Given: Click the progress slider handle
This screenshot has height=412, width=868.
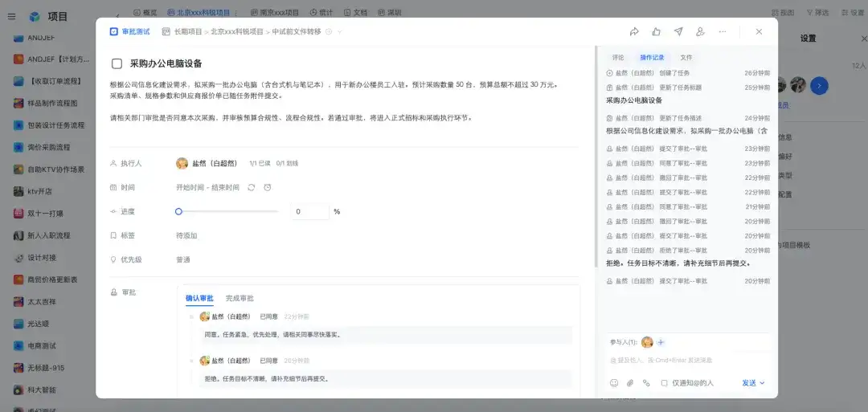Looking at the screenshot, I should click(178, 211).
